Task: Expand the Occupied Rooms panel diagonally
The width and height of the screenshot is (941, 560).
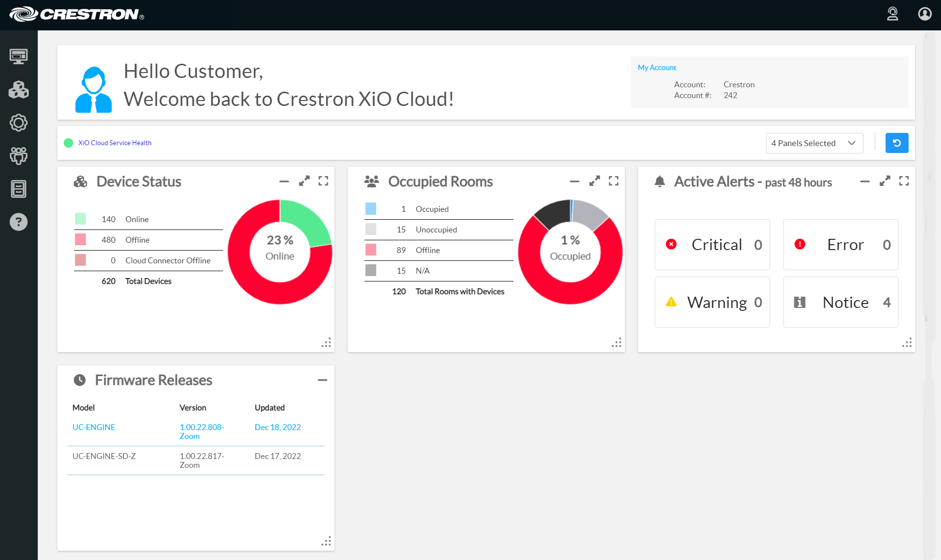Action: pos(594,181)
